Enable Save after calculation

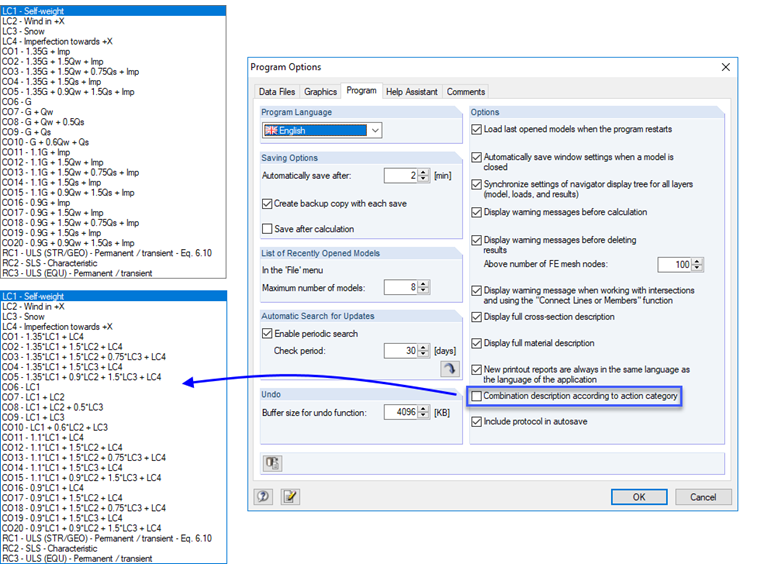click(x=267, y=229)
